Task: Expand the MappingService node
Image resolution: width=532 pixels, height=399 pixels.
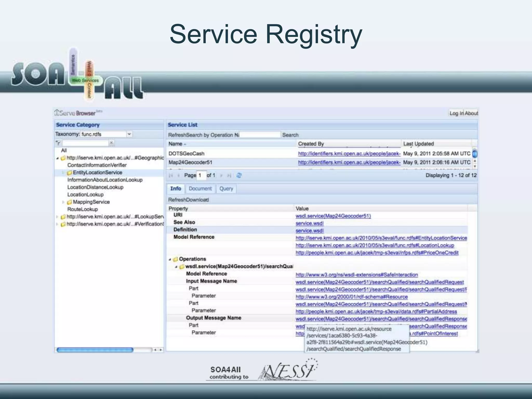Action: [63, 202]
